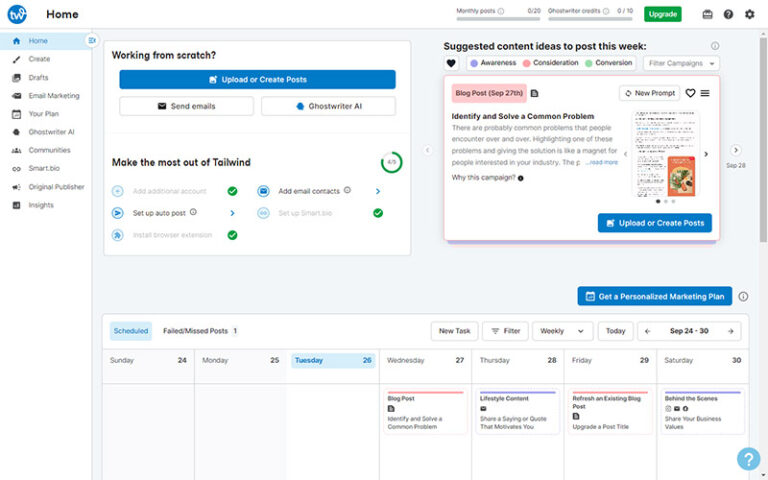Image resolution: width=768 pixels, height=480 pixels.
Task: Toggle the favorites heart filter
Action: point(451,63)
